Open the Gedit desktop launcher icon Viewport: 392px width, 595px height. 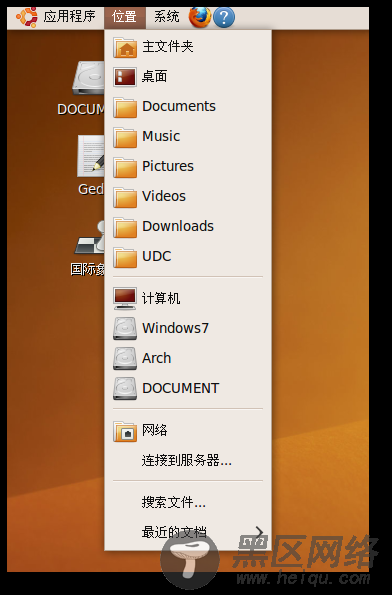(91, 156)
